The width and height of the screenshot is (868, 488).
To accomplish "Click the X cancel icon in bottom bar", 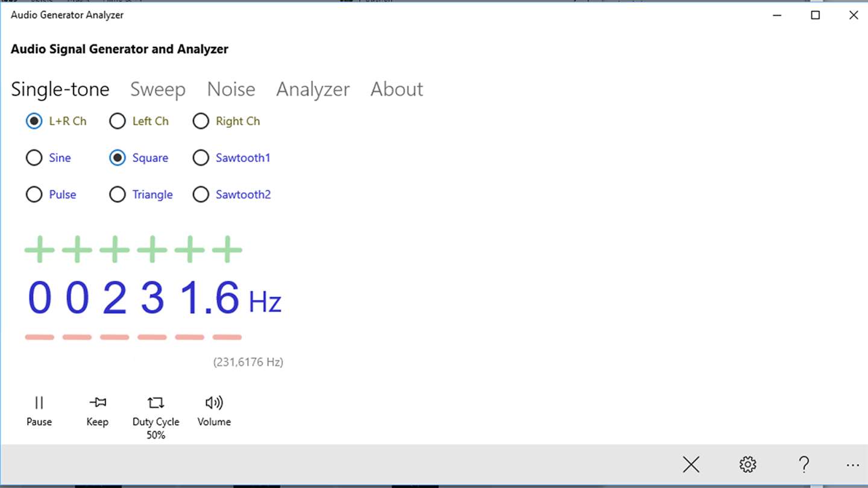I will pyautogui.click(x=691, y=465).
